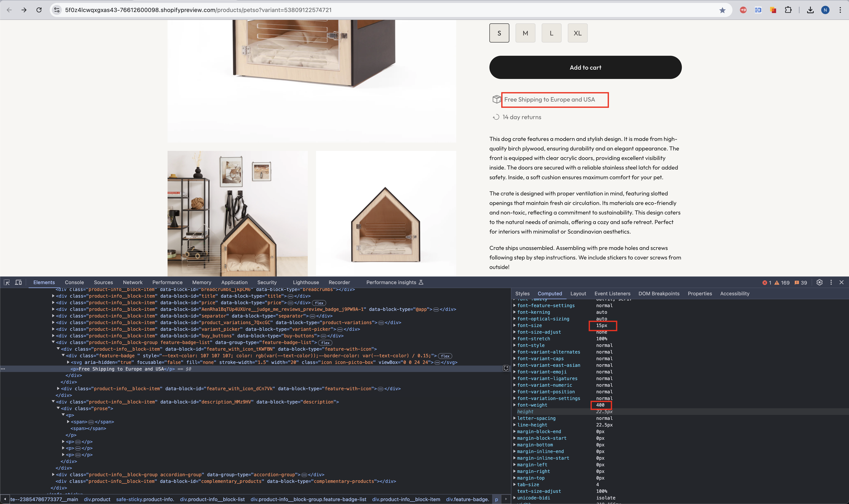Select size M variant option
Screen dimensions: 849x504
point(525,33)
